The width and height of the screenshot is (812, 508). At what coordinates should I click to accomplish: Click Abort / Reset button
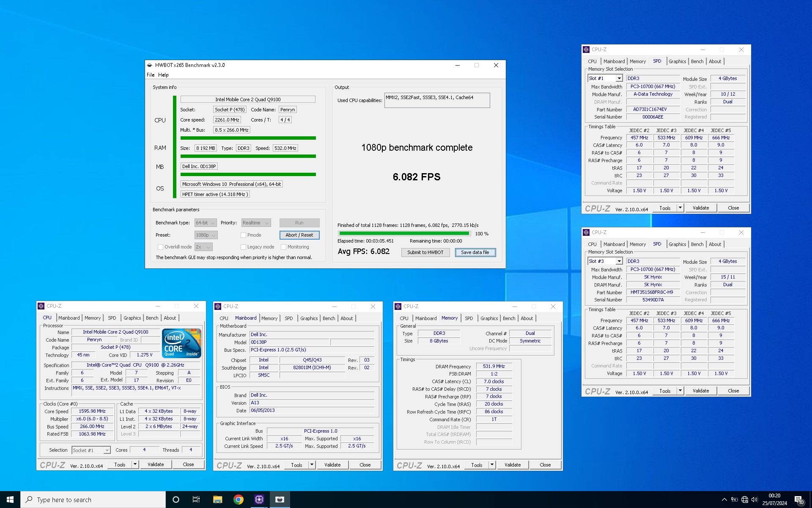(299, 235)
